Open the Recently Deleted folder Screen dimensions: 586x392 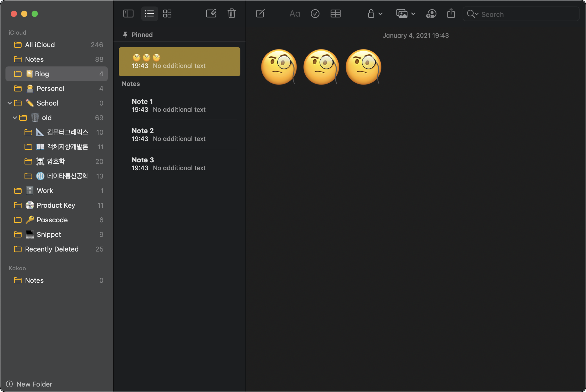52,249
